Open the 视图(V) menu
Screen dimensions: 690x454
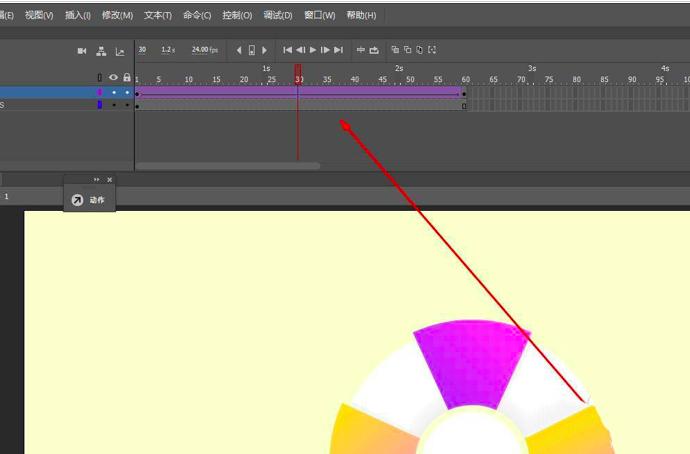[x=39, y=15]
